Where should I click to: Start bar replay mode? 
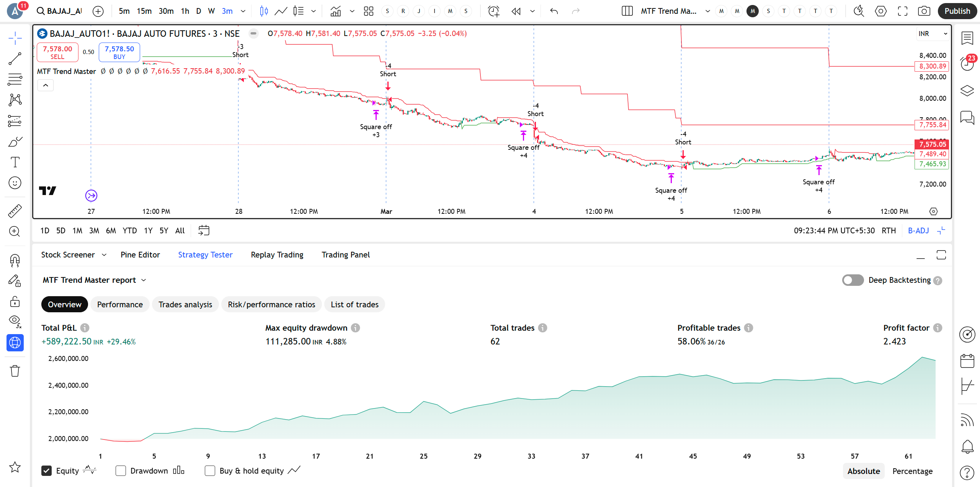coord(516,11)
